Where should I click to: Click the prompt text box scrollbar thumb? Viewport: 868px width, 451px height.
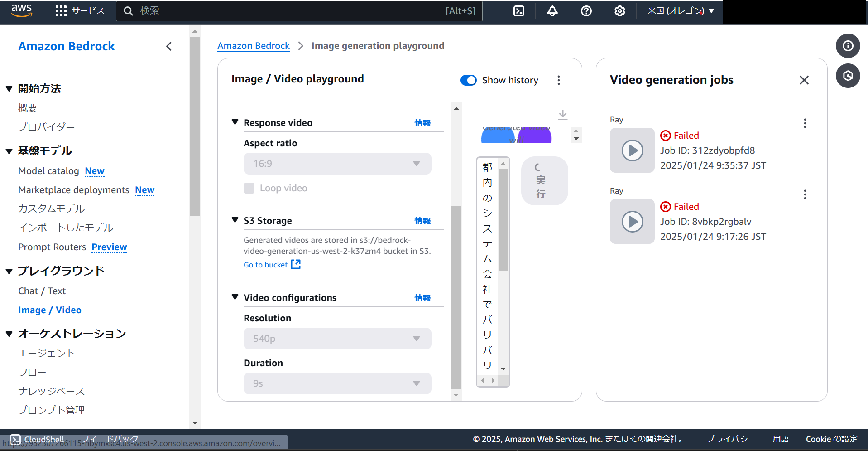pos(503,219)
